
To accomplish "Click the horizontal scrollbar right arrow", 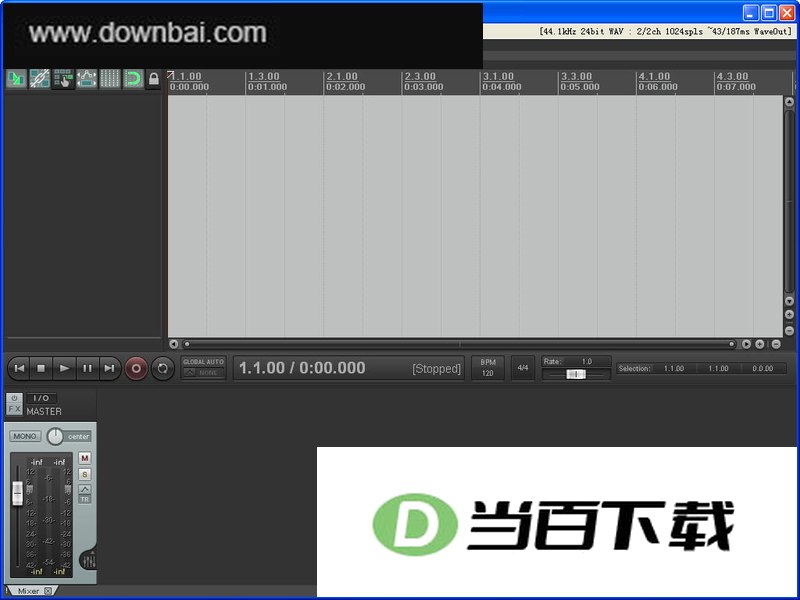I will (746, 344).
